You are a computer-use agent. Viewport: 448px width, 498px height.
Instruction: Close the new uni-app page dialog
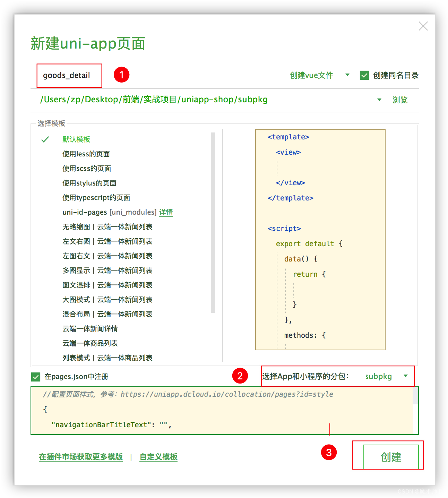pos(423,26)
